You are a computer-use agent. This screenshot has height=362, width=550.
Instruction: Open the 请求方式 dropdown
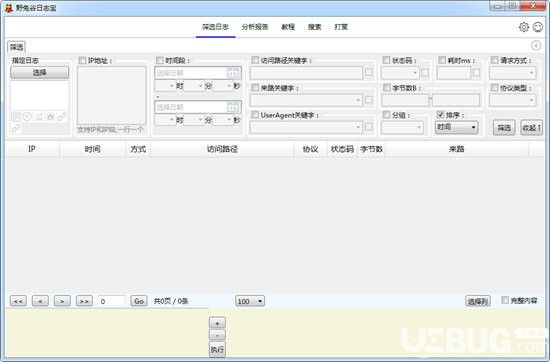coord(512,73)
